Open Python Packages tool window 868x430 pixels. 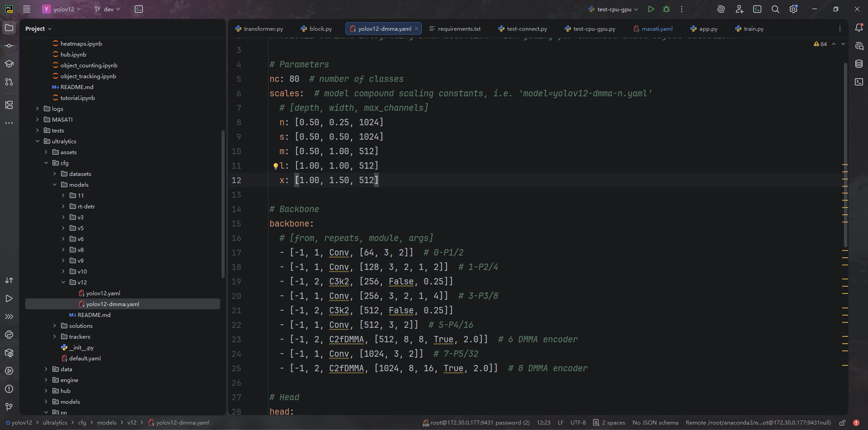9,353
